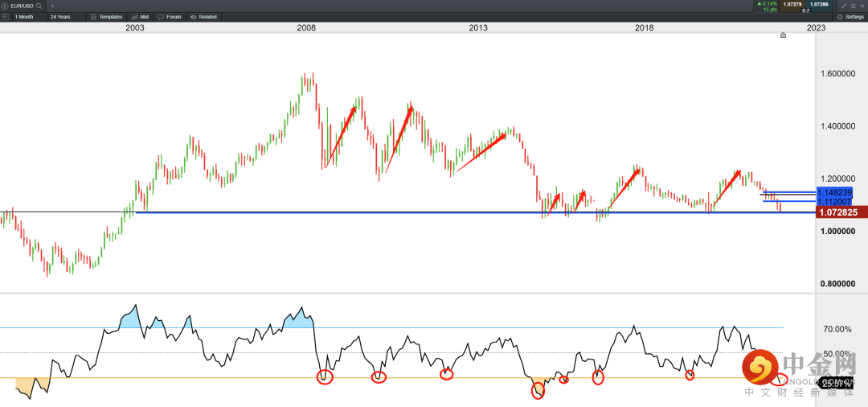
Task: Show Related instruments
Action: (x=204, y=16)
